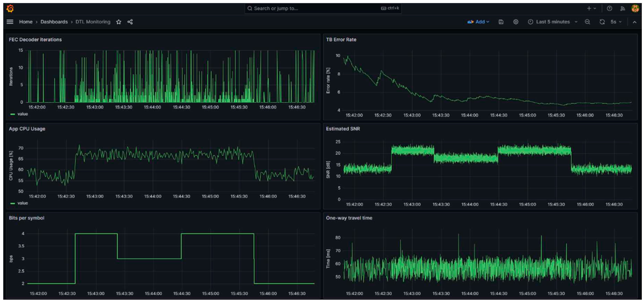Open the TB Error Rate panel title
Viewport: 644px width, 303px height.
pyautogui.click(x=341, y=39)
